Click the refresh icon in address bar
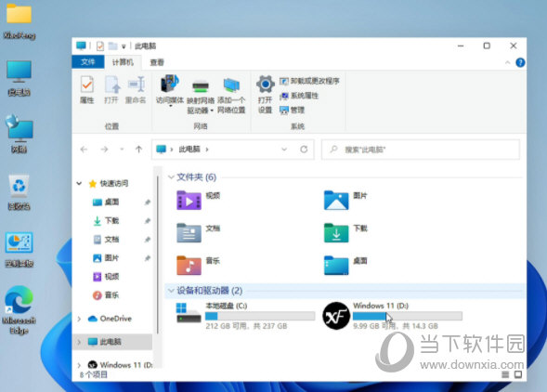 304,150
